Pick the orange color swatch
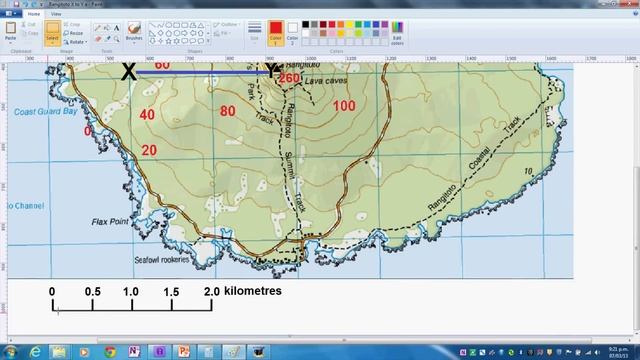This screenshot has height=360, width=640. pos(341,24)
